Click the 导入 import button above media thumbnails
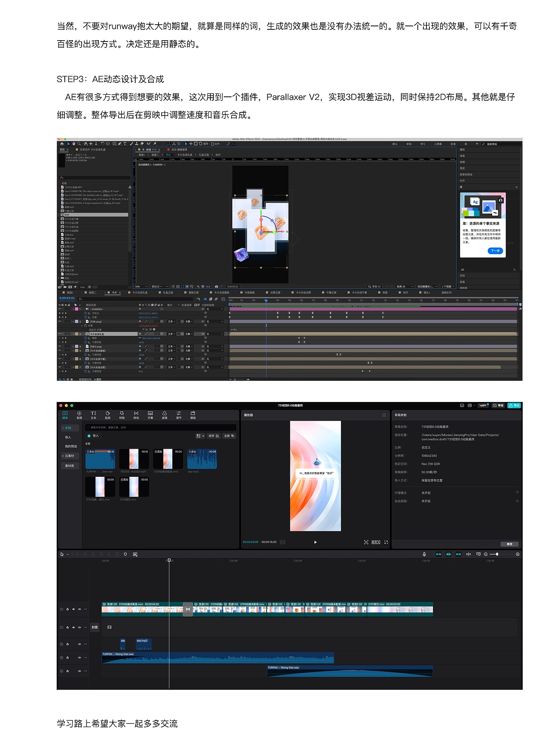Viewport: 553px width, 756px height. coord(93,436)
